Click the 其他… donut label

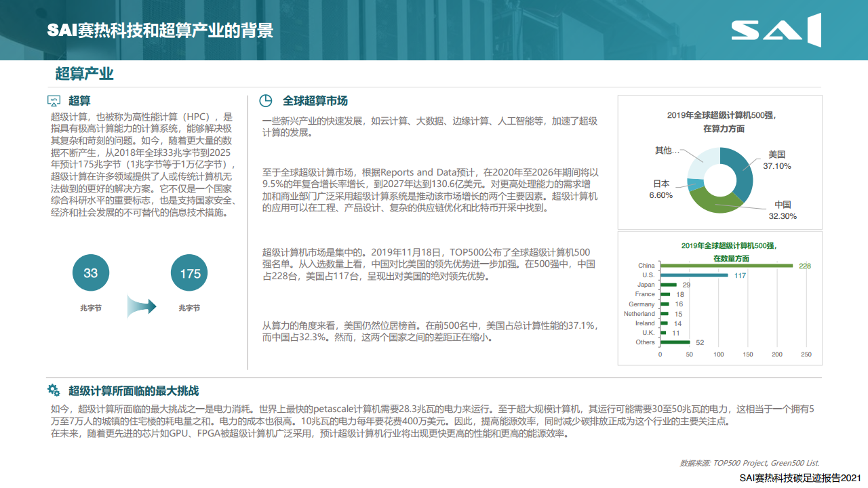[x=667, y=150]
